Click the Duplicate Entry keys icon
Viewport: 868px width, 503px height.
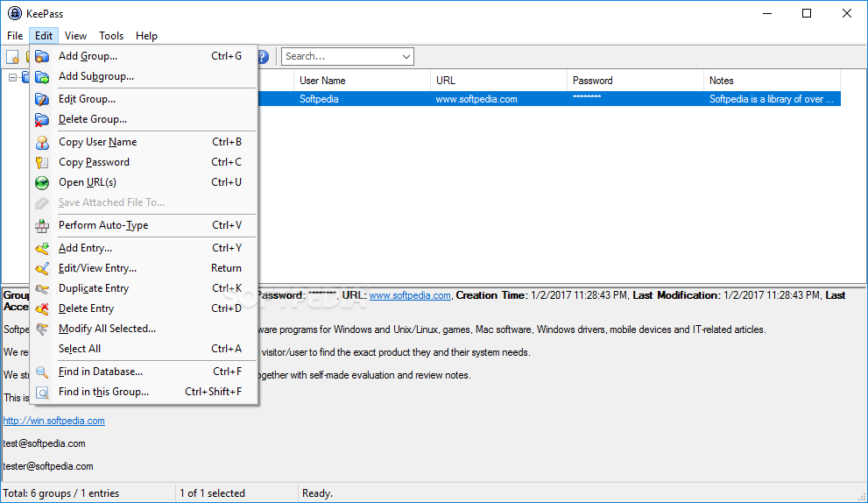coord(42,288)
